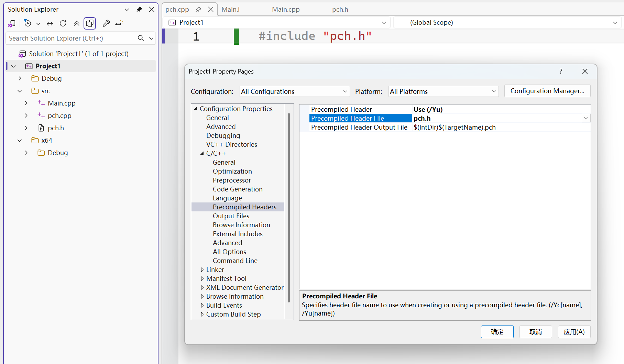This screenshot has height=364, width=624.
Task: Click the src folder icon
Action: point(35,91)
